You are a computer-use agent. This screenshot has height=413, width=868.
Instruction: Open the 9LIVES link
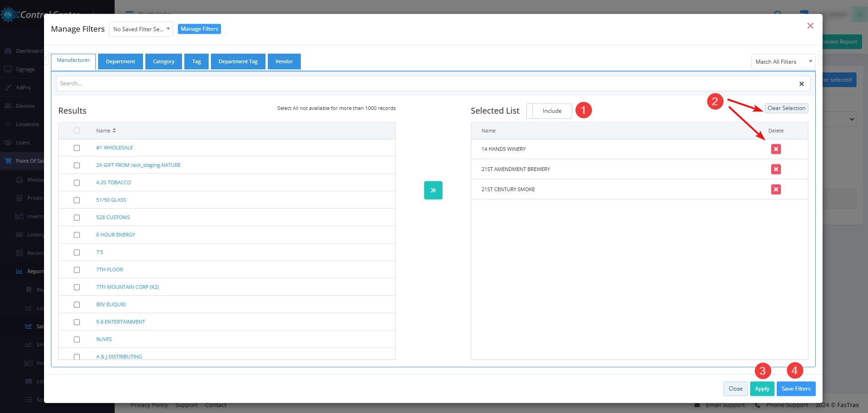(x=104, y=339)
